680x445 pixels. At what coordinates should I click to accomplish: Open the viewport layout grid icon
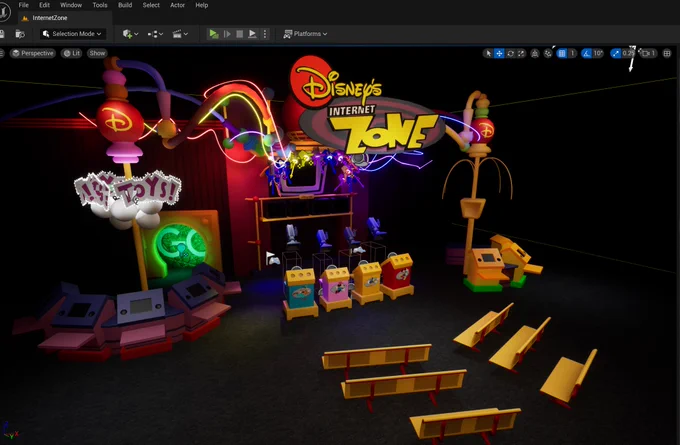point(667,53)
